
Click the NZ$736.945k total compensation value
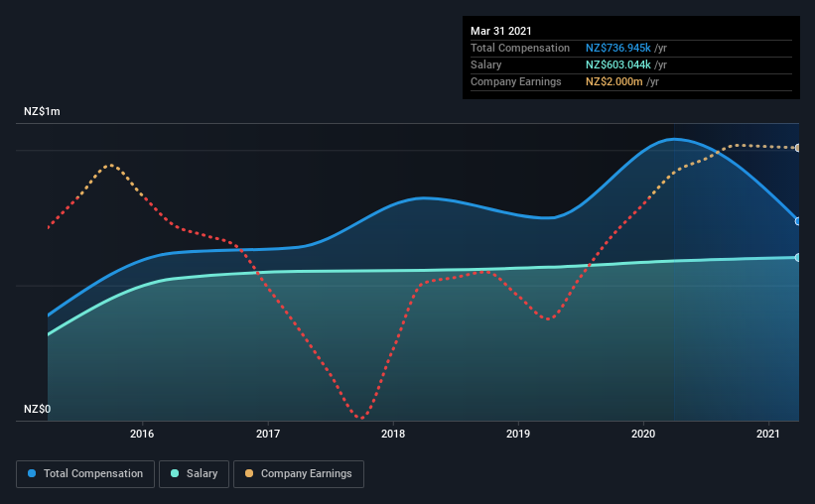(x=618, y=48)
